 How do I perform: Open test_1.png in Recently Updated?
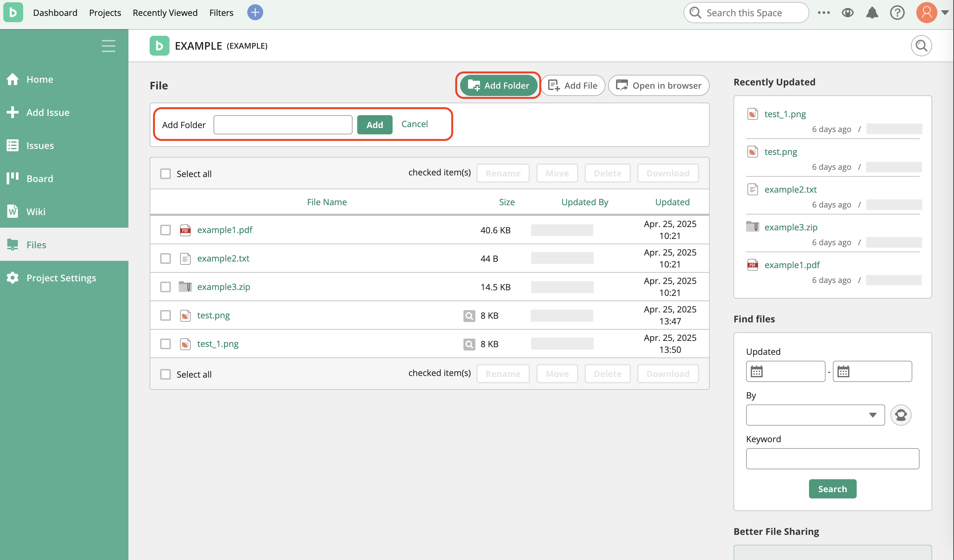tap(785, 114)
